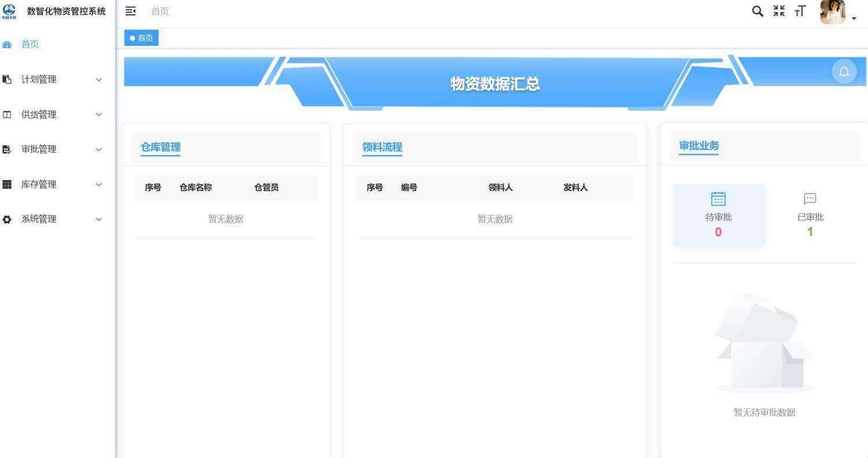Open the user avatar dropdown arrow
The height and width of the screenshot is (458, 868).
click(x=853, y=18)
